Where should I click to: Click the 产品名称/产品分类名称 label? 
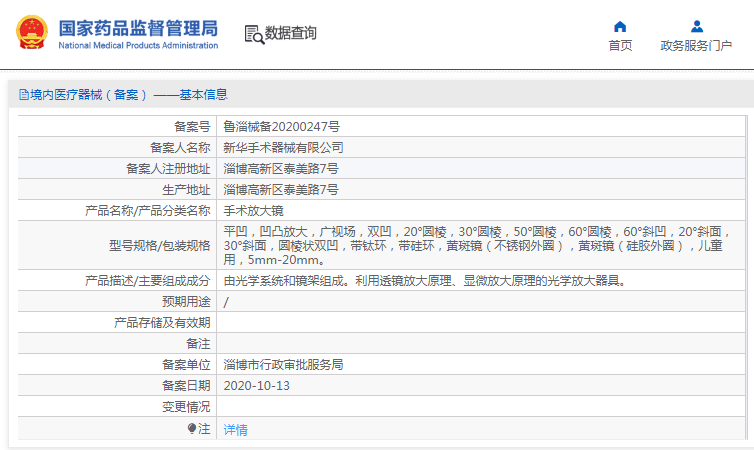[148, 211]
